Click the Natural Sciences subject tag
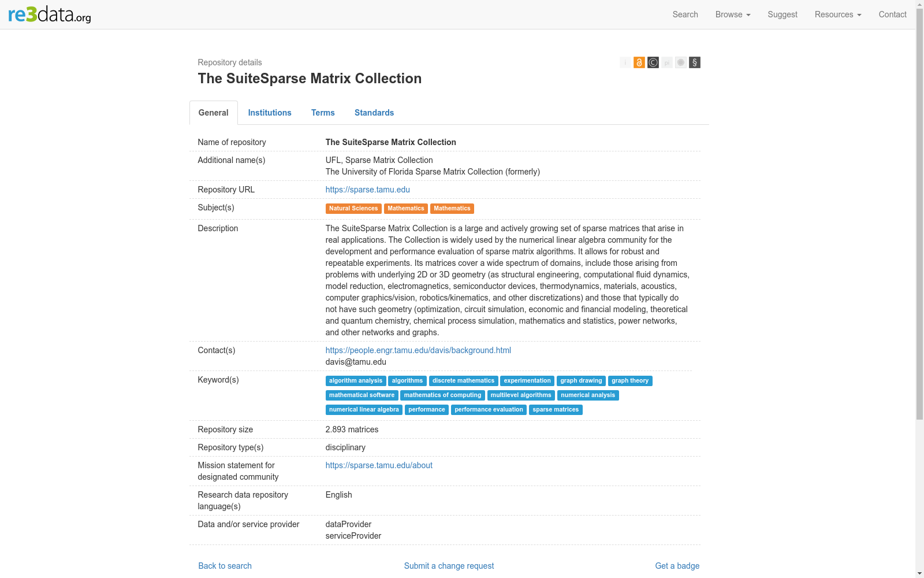924x578 pixels. [353, 209]
